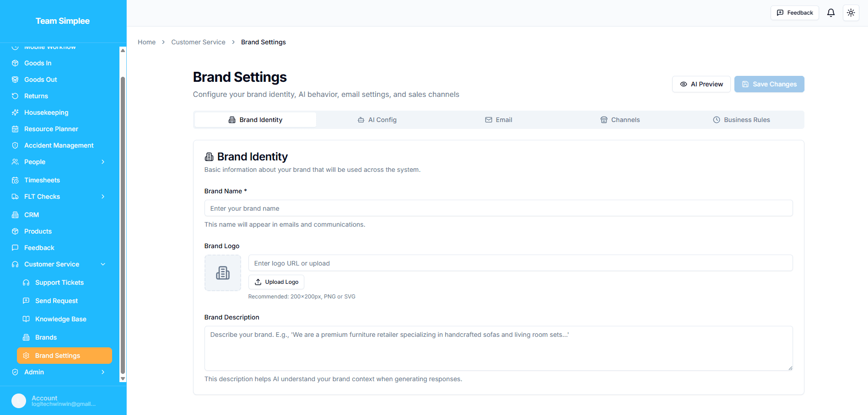Open Accident Management shield item
This screenshot has height=415, width=868.
(x=59, y=145)
